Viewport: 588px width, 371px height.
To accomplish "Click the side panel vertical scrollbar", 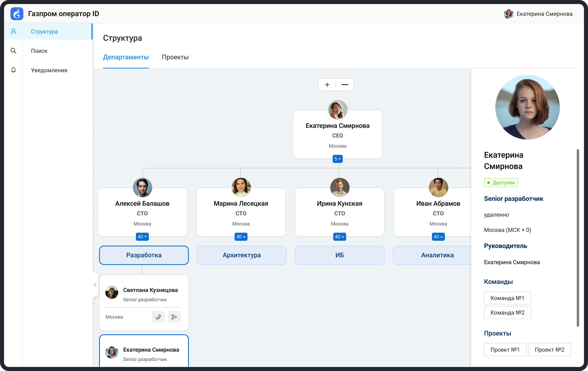I will [578, 238].
